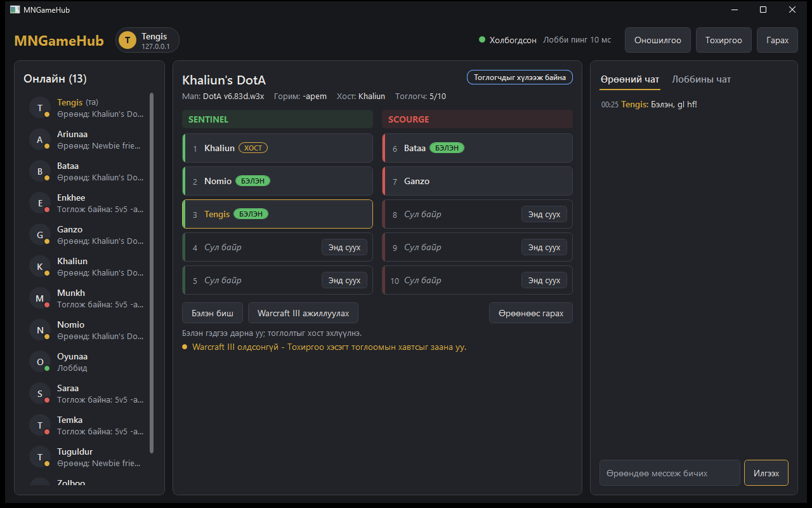Image resolution: width=812 pixels, height=508 pixels.
Task: Sit in slot 9 using Энд суух
Action: coord(544,247)
